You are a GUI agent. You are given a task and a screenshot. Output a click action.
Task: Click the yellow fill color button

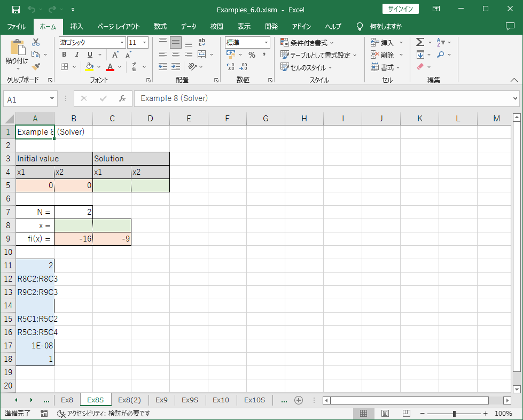coord(90,67)
